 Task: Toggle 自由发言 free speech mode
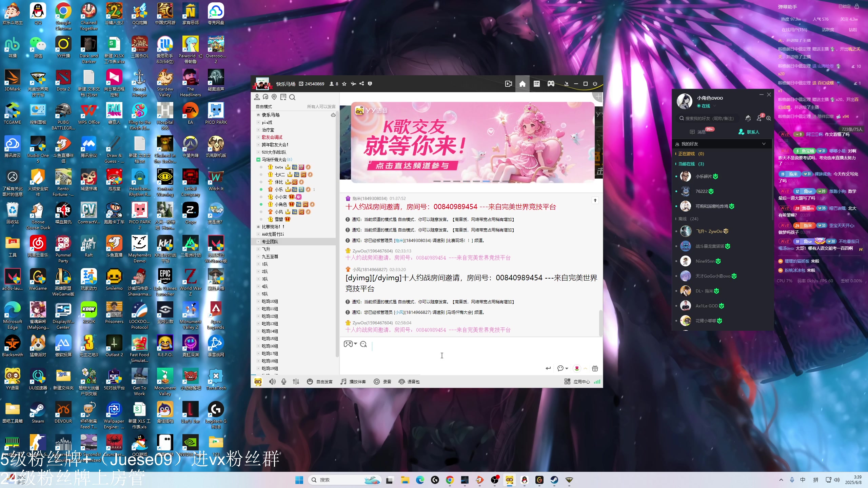(320, 382)
